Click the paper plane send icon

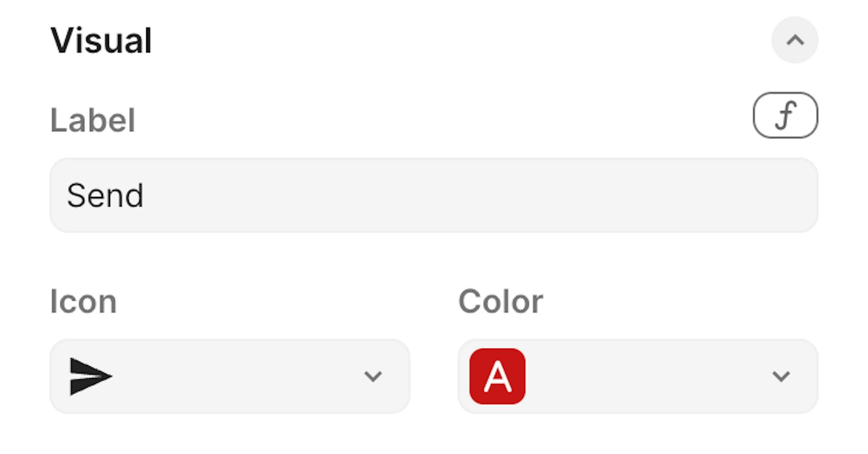[x=91, y=376]
